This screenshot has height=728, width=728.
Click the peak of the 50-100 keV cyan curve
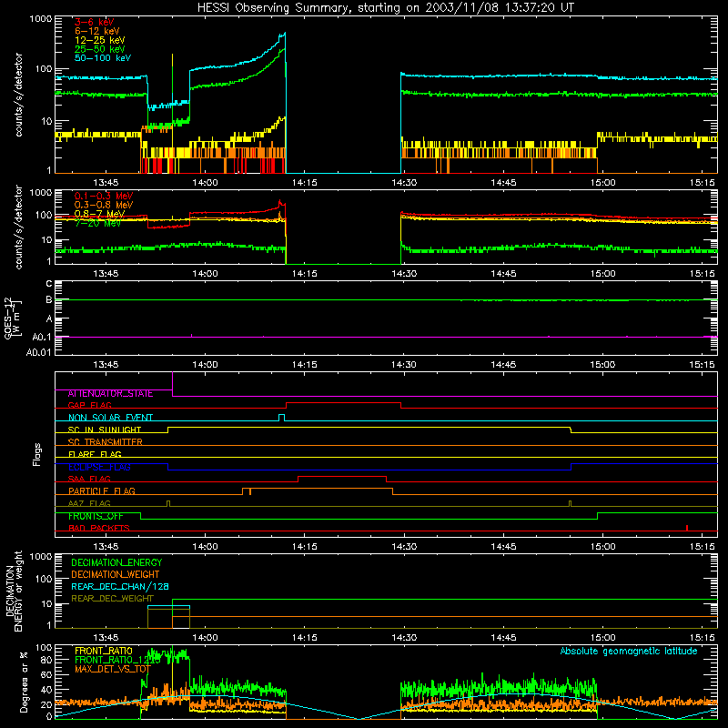point(285,34)
